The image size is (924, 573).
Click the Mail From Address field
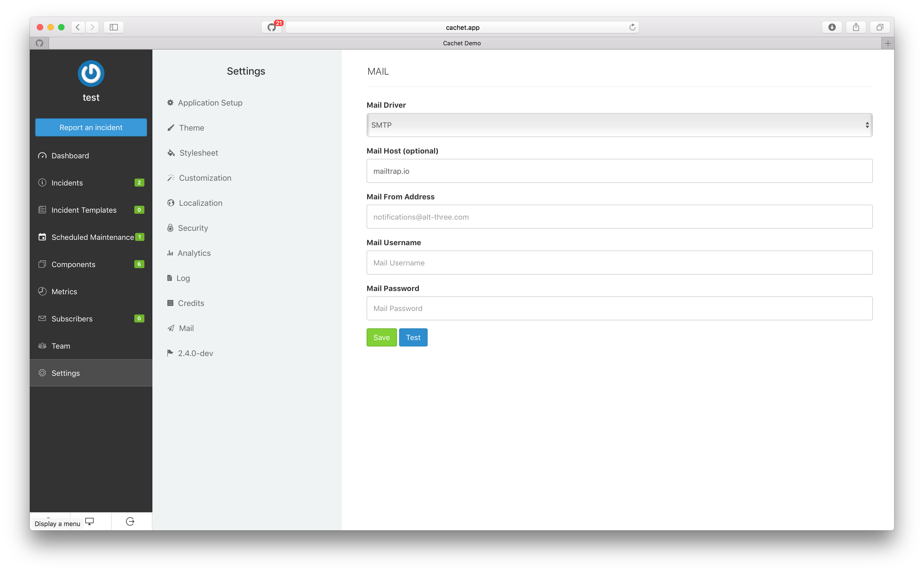pyautogui.click(x=619, y=217)
